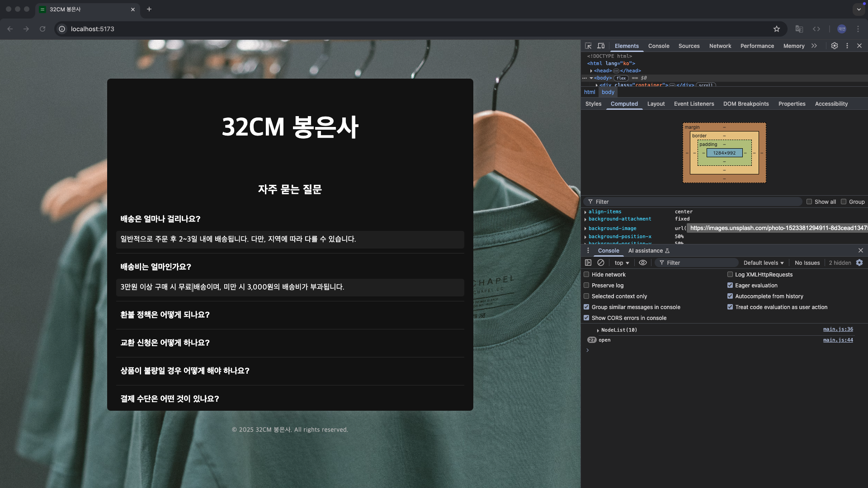868x488 pixels.
Task: Open the Default levels dropdown
Action: [x=764, y=263]
